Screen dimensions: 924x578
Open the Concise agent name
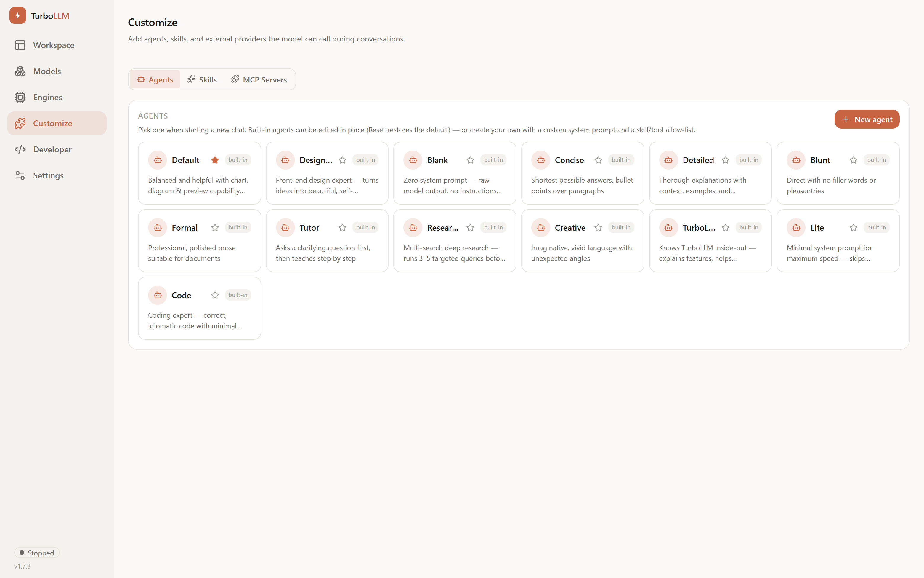(x=569, y=160)
